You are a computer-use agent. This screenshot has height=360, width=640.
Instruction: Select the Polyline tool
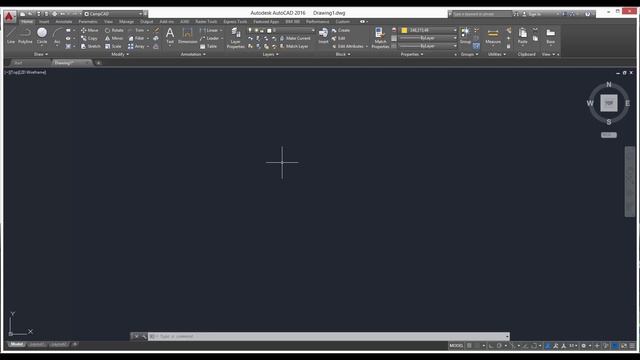25,36
